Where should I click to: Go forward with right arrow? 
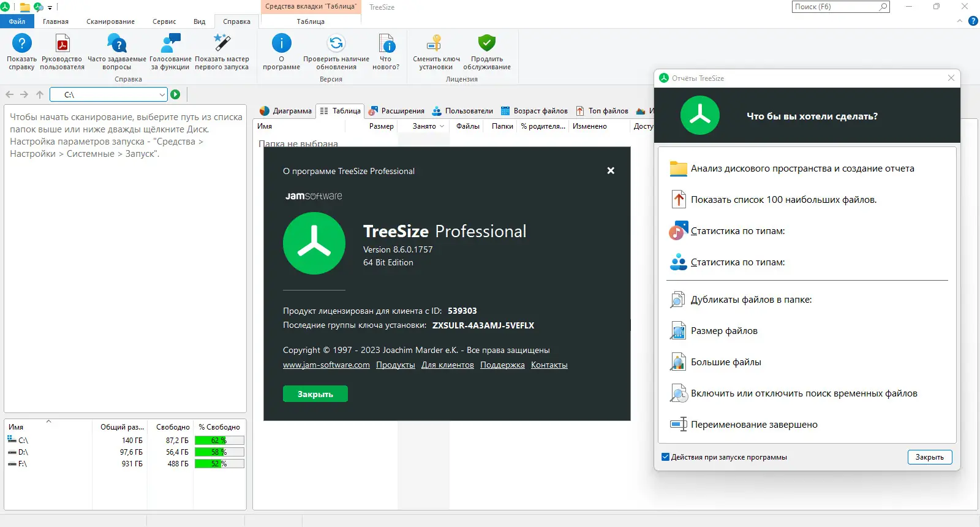(x=24, y=94)
